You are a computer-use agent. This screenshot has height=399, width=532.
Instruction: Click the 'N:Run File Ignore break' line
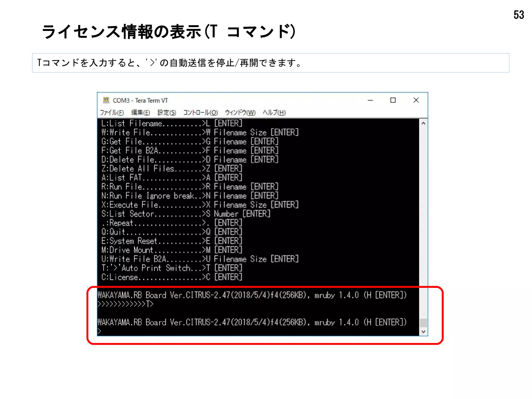click(x=190, y=196)
